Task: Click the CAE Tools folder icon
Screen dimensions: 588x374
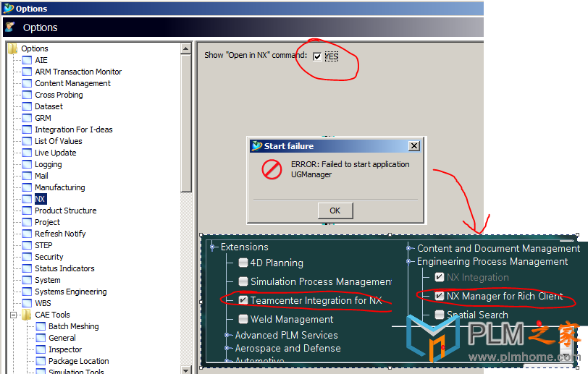Action: (26, 315)
